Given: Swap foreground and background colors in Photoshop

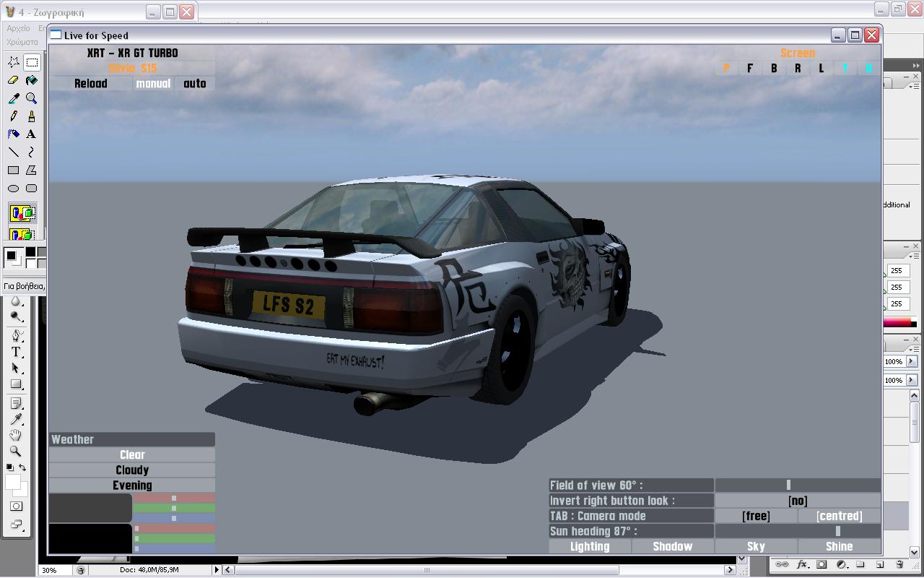Looking at the screenshot, I should point(23,468).
